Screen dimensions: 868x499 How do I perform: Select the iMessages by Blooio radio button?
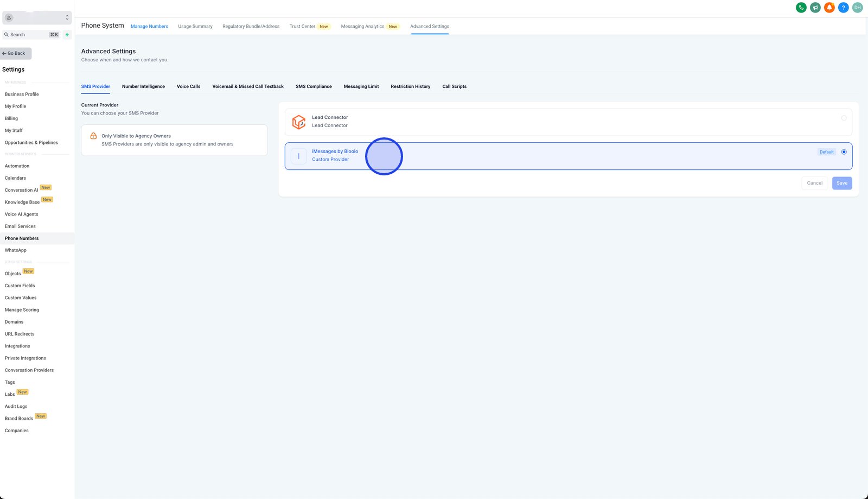tap(844, 152)
